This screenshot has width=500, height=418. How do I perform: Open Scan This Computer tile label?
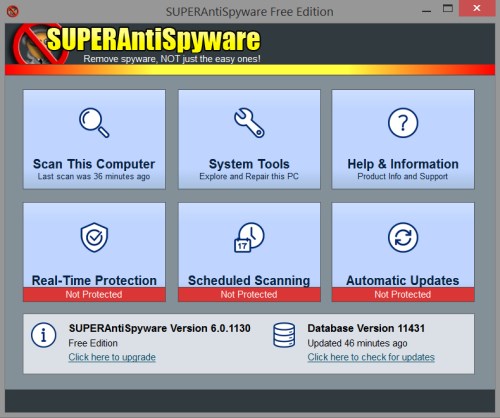(94, 164)
